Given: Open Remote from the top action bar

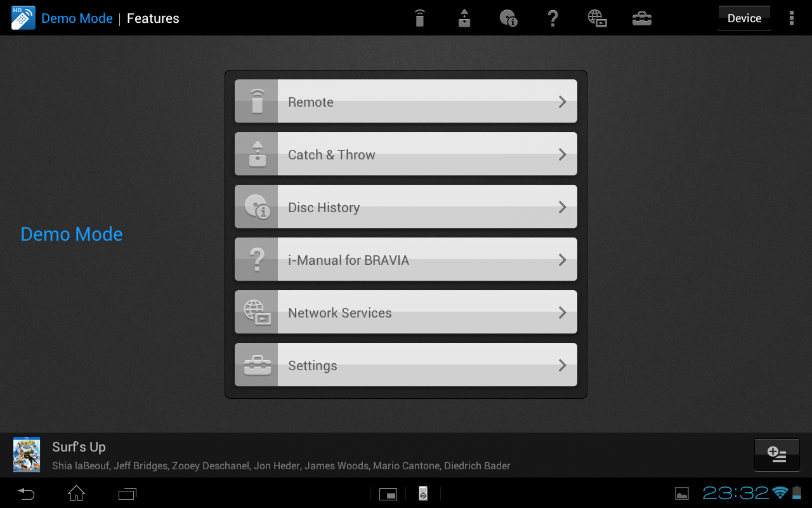Looking at the screenshot, I should 419,18.
